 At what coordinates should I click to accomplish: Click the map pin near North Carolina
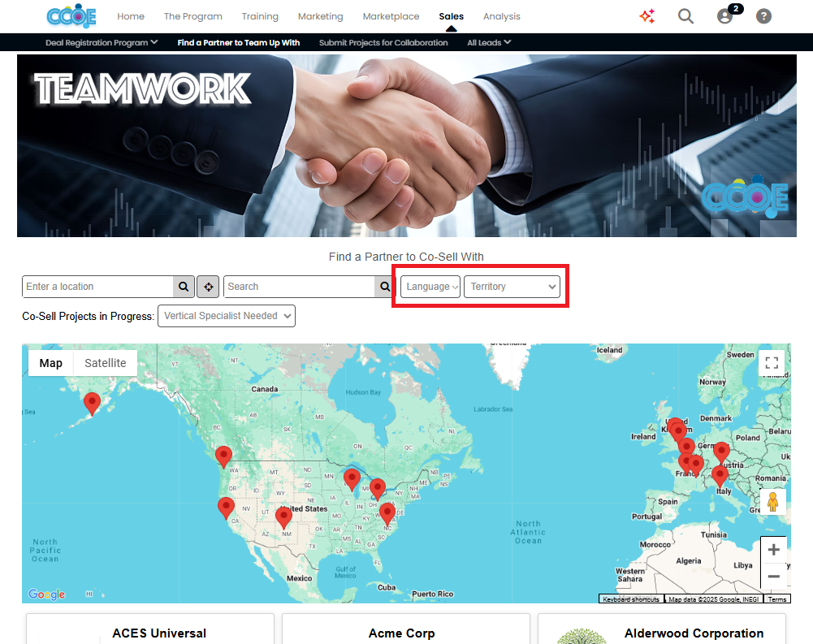[x=387, y=514]
